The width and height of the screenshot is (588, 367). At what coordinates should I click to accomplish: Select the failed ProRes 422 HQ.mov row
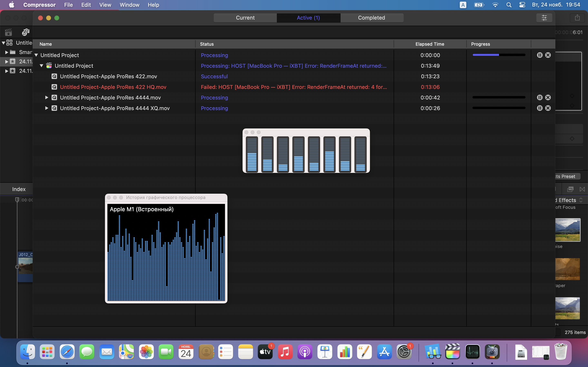pos(113,87)
